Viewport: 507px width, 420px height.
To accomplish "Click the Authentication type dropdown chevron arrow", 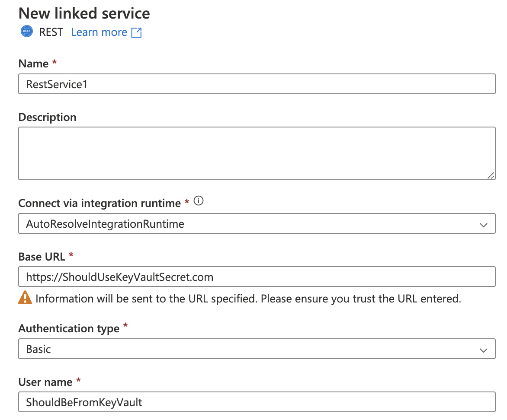I will [483, 350].
